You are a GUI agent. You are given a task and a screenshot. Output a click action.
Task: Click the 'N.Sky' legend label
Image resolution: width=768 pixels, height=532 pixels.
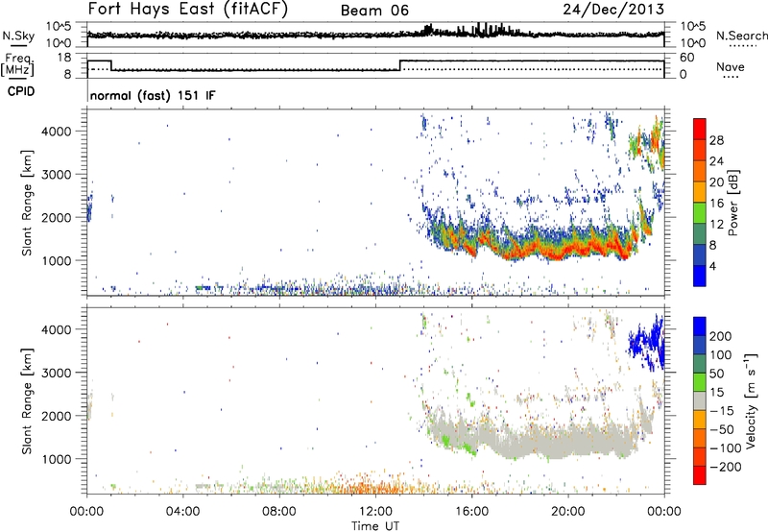tap(18, 36)
